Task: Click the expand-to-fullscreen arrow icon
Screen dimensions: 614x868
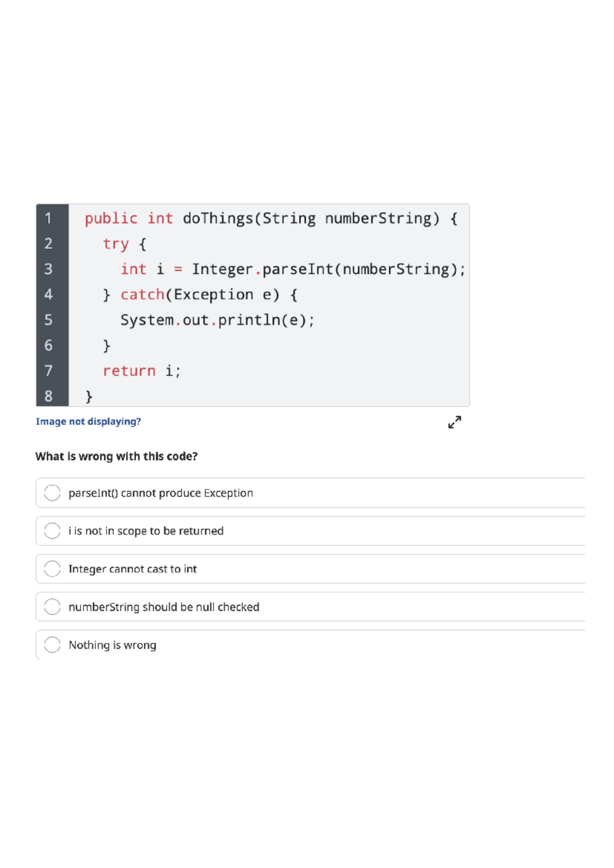Action: [454, 422]
